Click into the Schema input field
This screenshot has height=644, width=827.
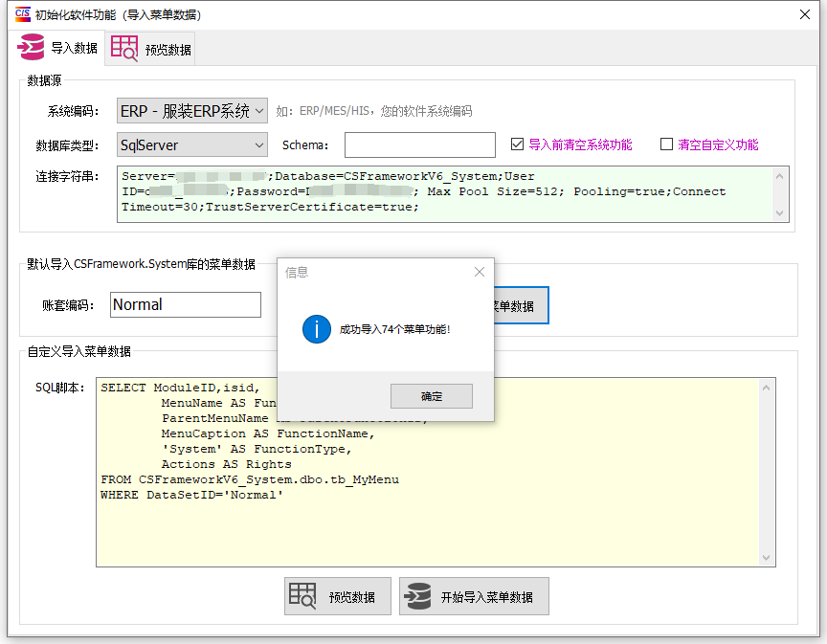(420, 145)
